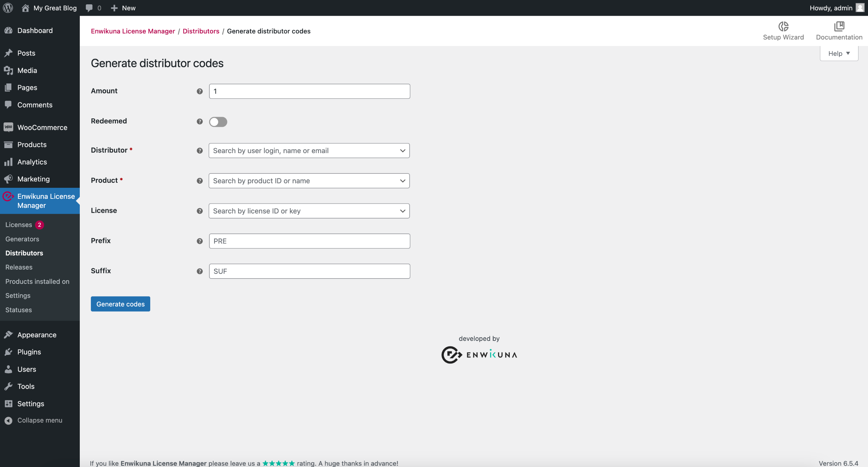The width and height of the screenshot is (868, 467).
Task: Click the Licenses count badge 2
Action: point(39,224)
